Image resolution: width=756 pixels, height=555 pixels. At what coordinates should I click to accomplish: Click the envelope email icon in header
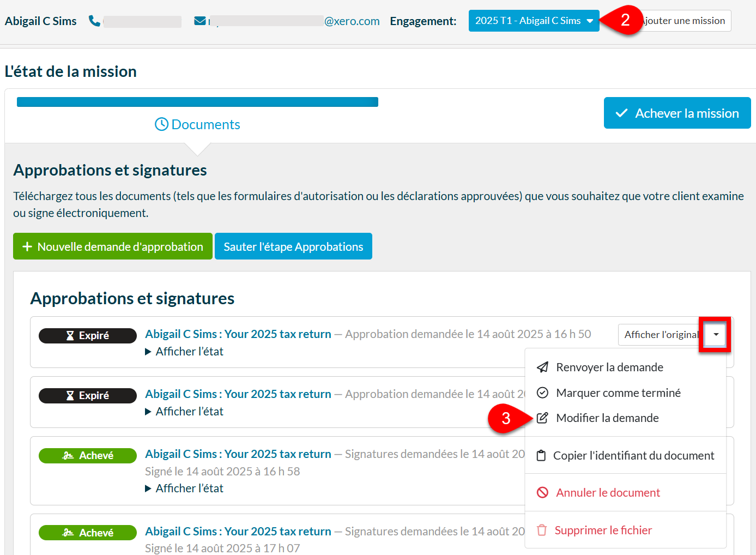click(200, 21)
